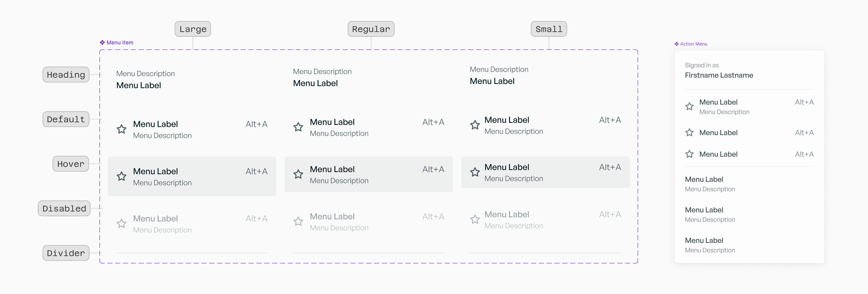Image resolution: width=868 pixels, height=294 pixels.
Task: Click the Disabled state tag
Action: tap(64, 208)
